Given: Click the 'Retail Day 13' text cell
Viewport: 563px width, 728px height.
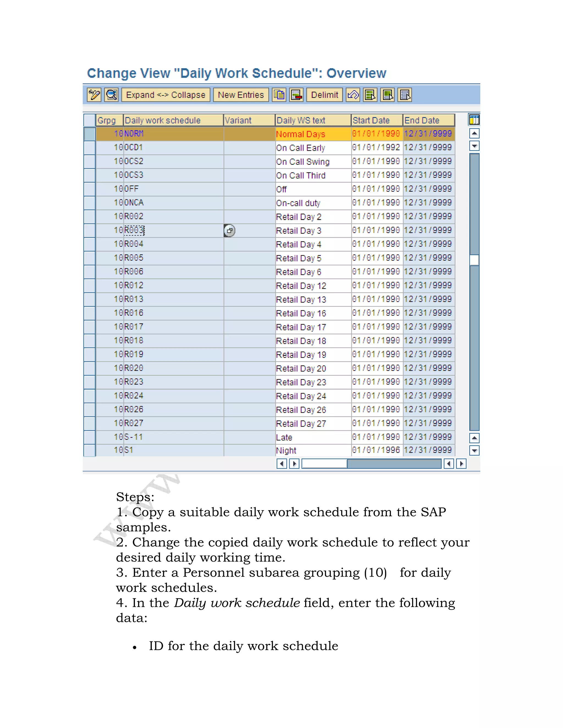Looking at the screenshot, I should [x=313, y=299].
